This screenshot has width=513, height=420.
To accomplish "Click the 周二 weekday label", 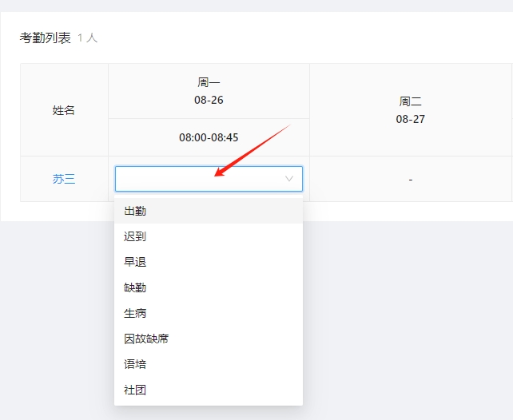I will coord(411,102).
